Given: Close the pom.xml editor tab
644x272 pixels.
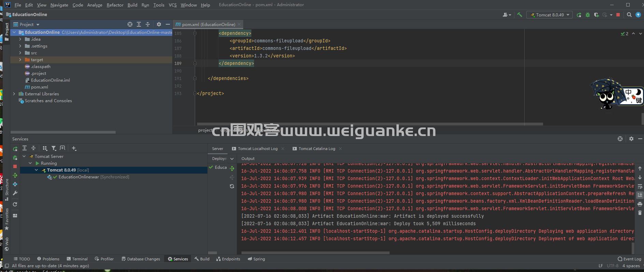Looking at the screenshot, I should tap(239, 24).
